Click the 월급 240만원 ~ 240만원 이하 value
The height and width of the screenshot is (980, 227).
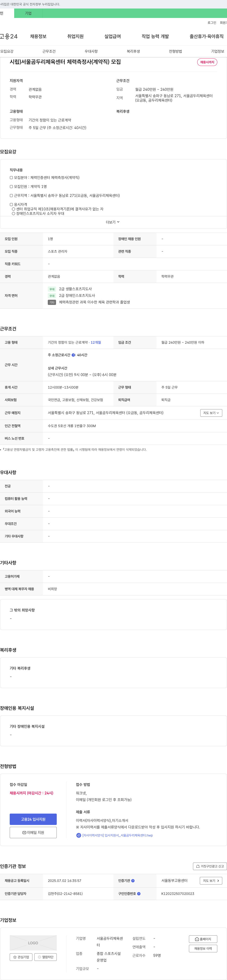[183, 343]
